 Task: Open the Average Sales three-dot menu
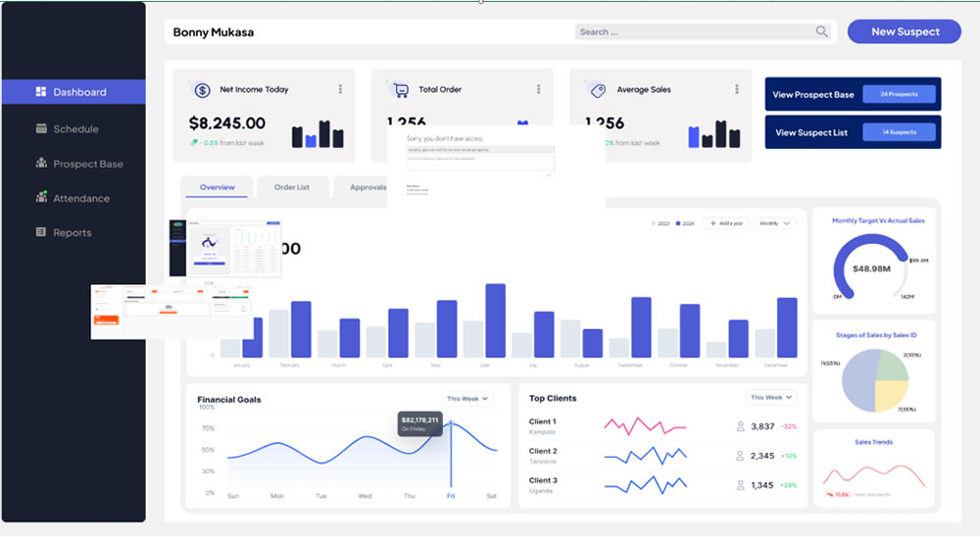coord(736,89)
